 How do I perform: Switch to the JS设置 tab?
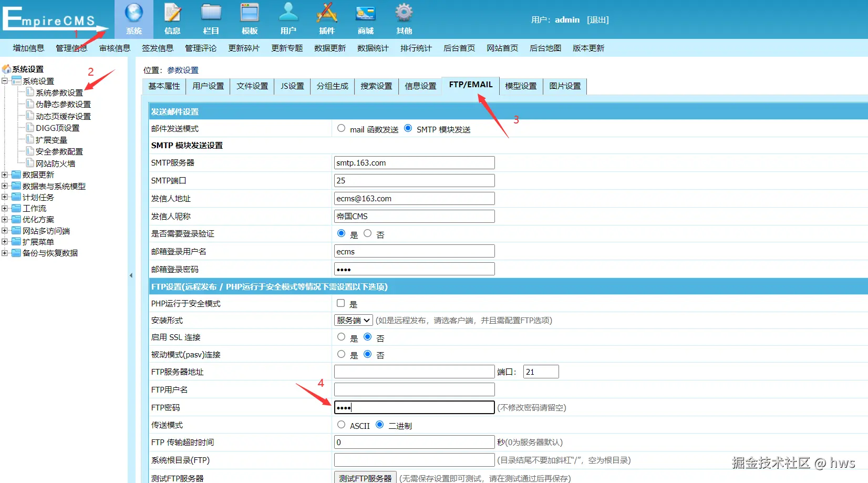[x=292, y=86]
